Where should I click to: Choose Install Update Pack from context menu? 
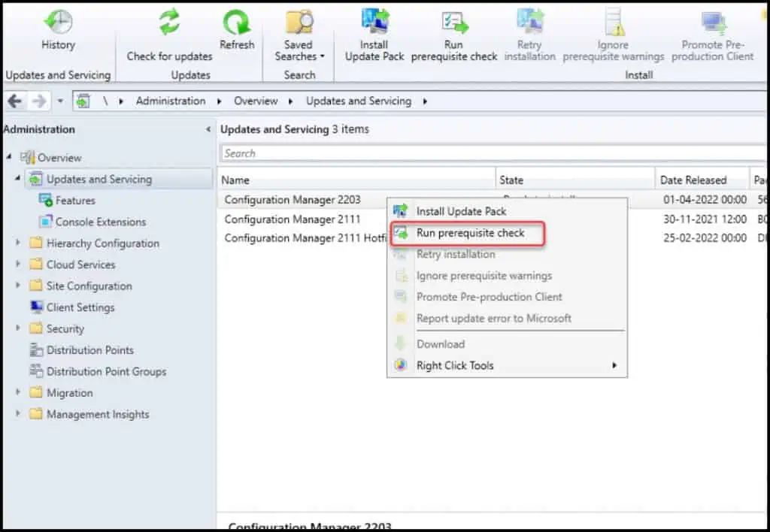tap(507, 212)
